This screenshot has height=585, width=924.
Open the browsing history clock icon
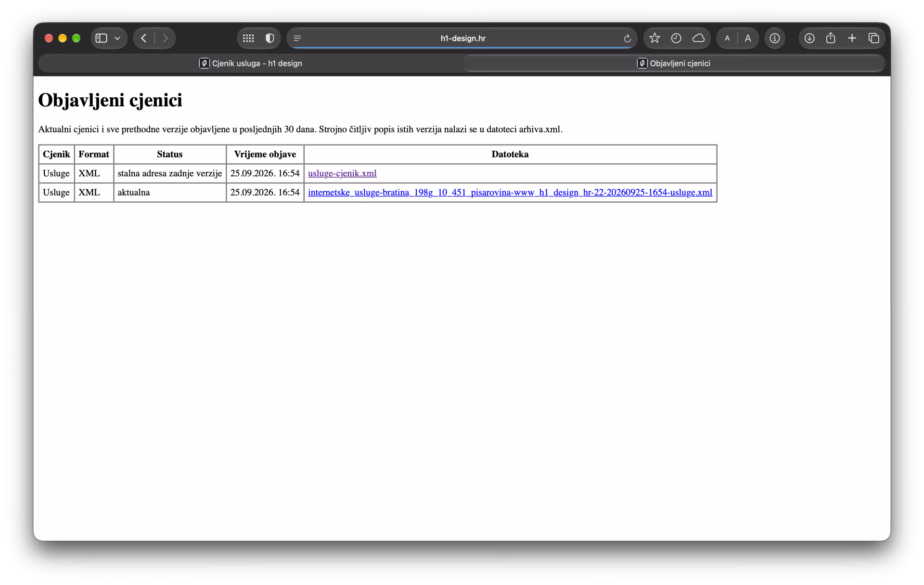point(676,38)
